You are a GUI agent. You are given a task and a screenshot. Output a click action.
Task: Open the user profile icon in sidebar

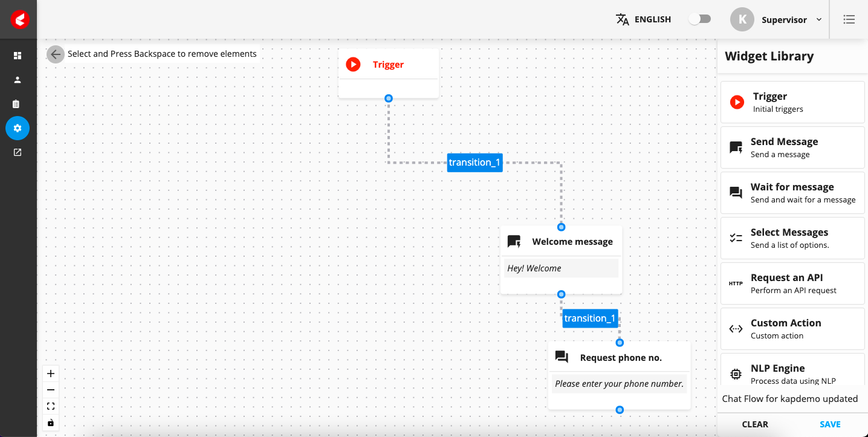[x=18, y=80]
